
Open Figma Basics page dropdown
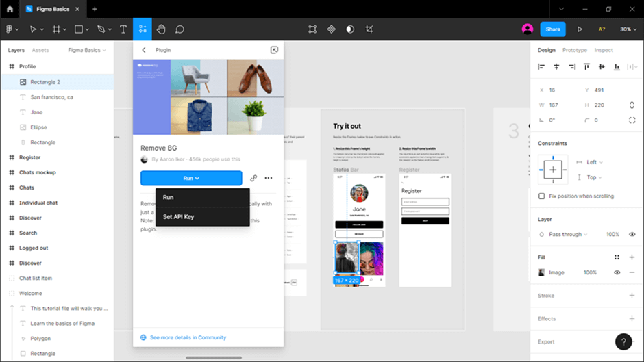click(86, 50)
